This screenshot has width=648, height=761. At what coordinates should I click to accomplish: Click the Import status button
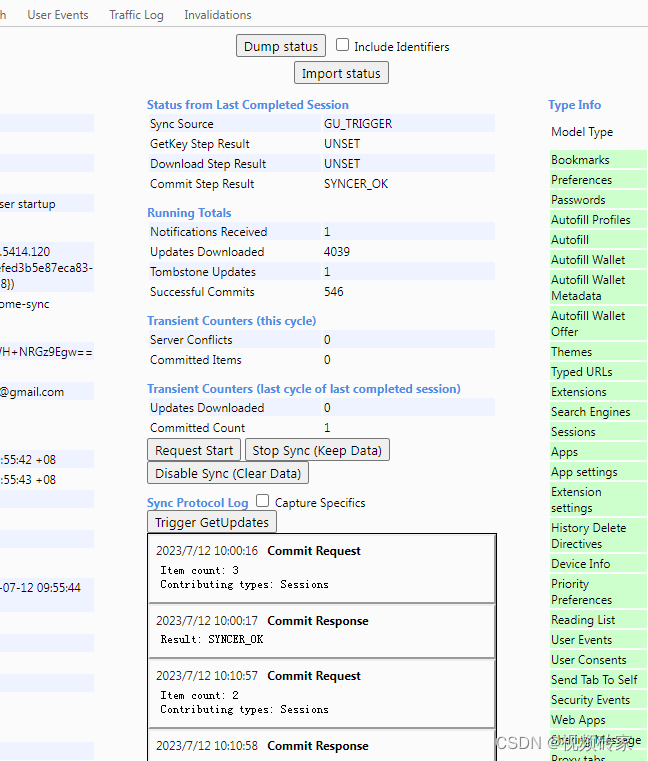(341, 73)
